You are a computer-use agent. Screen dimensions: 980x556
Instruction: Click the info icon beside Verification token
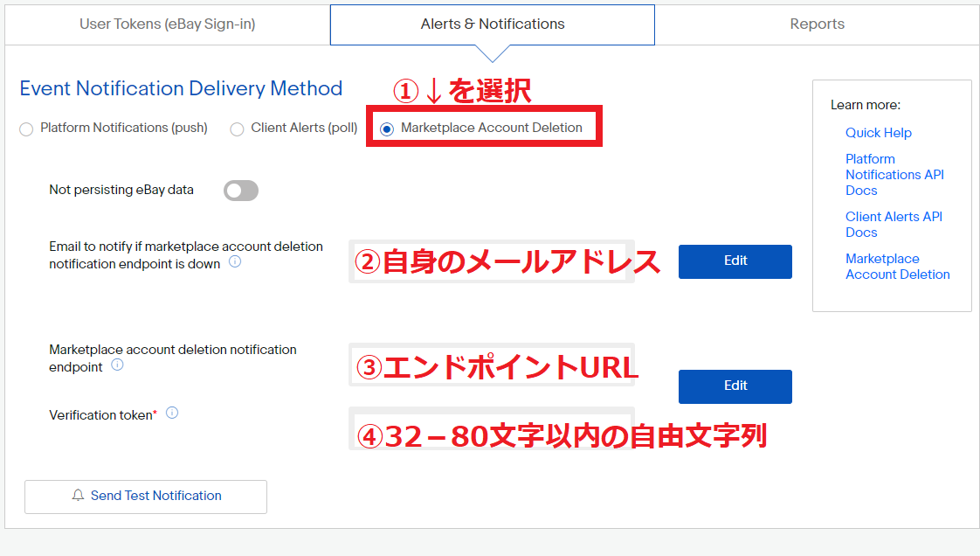(172, 414)
